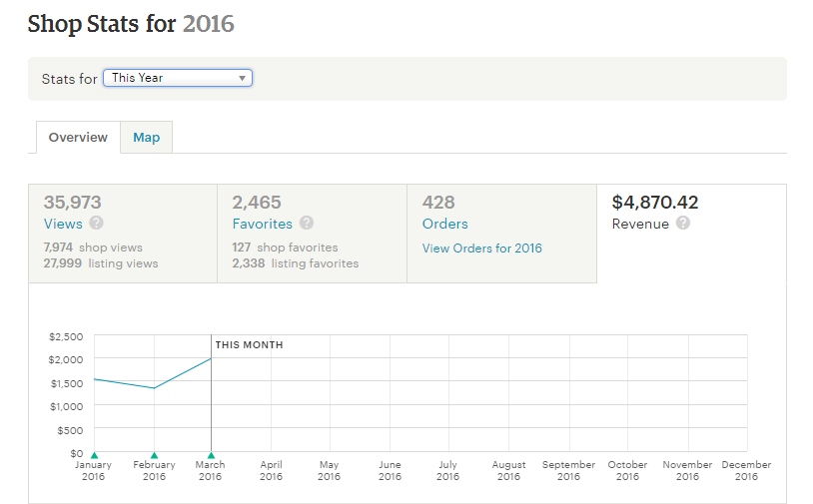Click the December 2016 axis label

(x=746, y=470)
